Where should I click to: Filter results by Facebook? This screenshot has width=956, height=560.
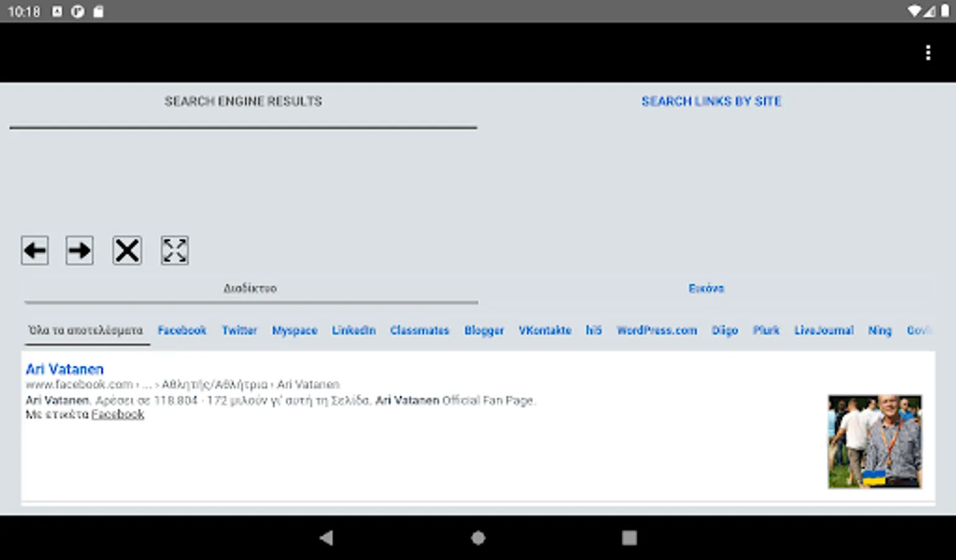pos(182,330)
